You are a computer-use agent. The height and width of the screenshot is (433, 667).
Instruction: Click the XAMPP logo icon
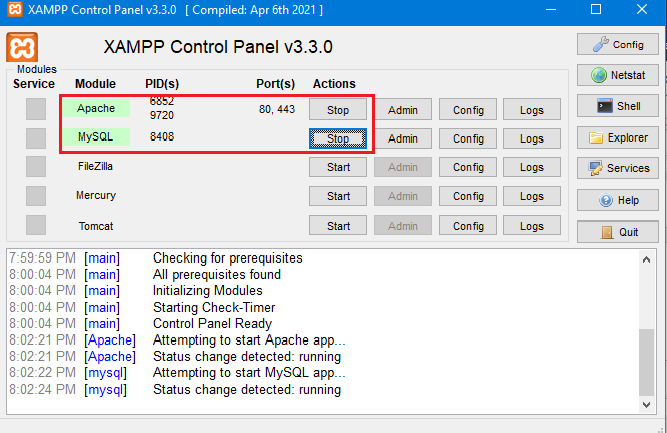22,47
